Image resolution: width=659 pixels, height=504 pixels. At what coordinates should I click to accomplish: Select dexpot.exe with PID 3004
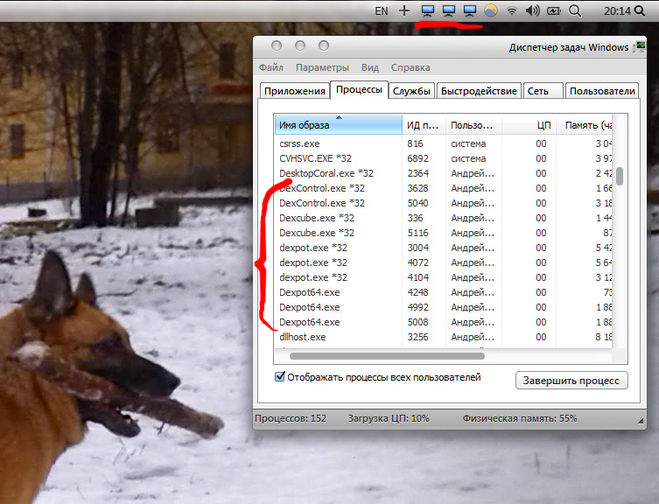point(443,248)
